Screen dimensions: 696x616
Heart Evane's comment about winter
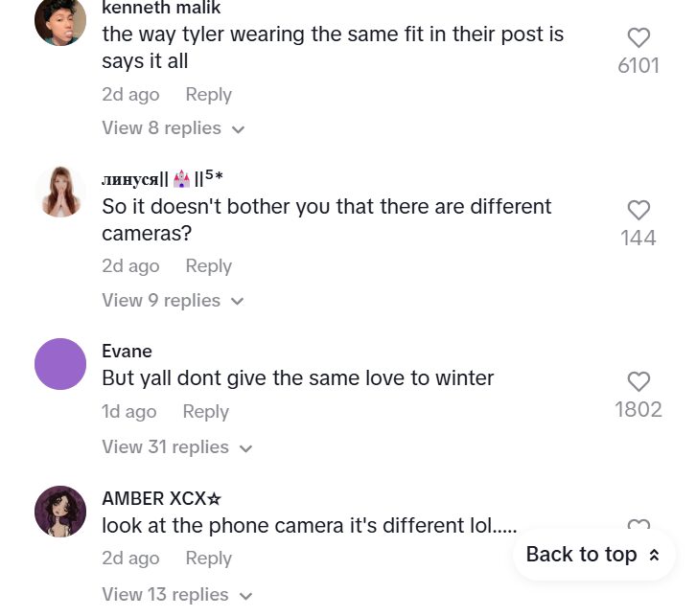[x=638, y=381]
